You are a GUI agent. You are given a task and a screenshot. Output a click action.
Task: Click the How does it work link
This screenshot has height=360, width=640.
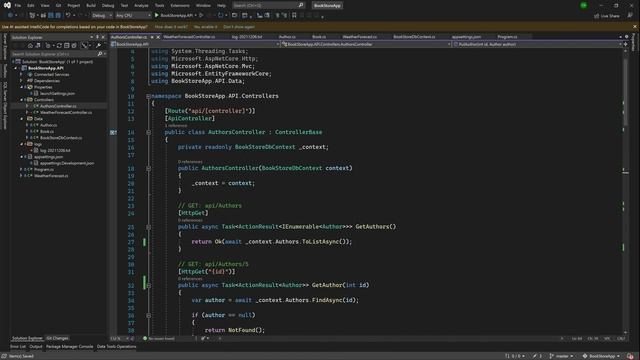click(x=171, y=27)
